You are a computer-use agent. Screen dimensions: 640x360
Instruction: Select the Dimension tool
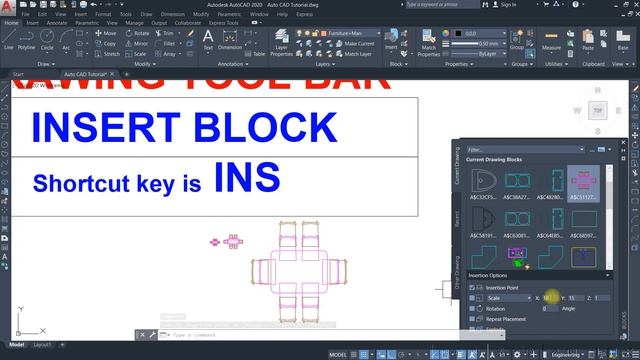pos(230,40)
